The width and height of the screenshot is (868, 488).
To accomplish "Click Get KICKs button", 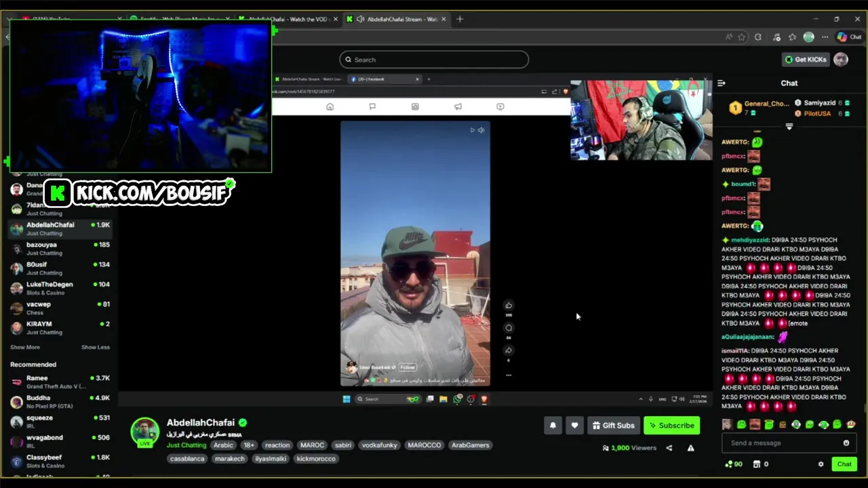I will coord(806,60).
